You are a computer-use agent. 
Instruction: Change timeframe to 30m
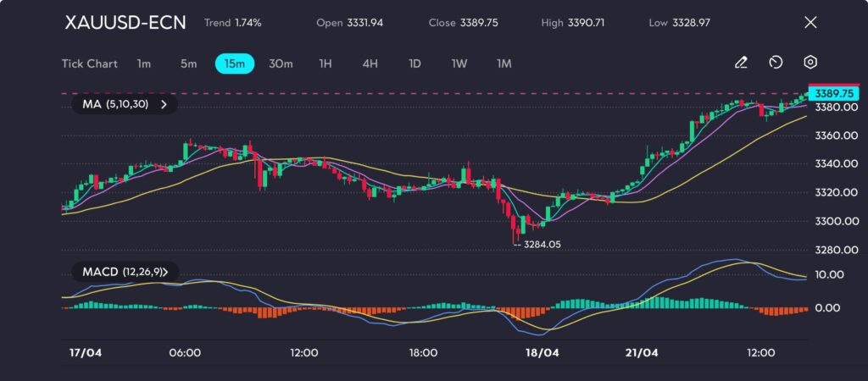[281, 63]
